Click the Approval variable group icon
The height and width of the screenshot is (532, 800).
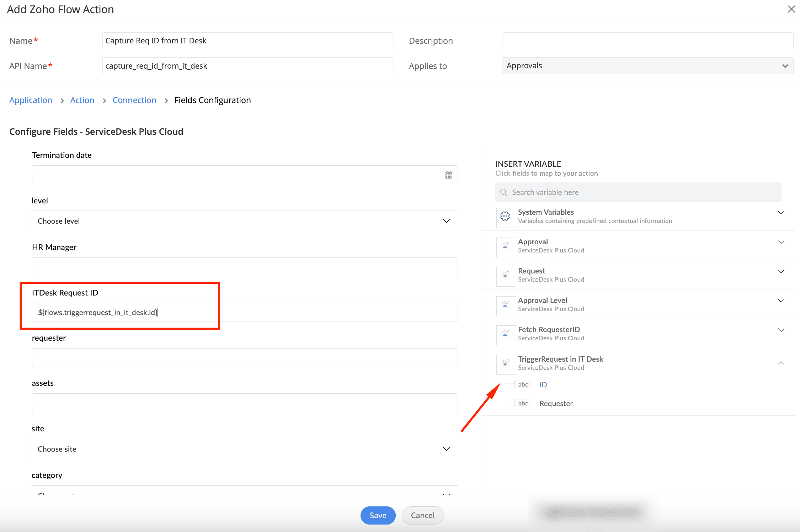click(x=505, y=246)
